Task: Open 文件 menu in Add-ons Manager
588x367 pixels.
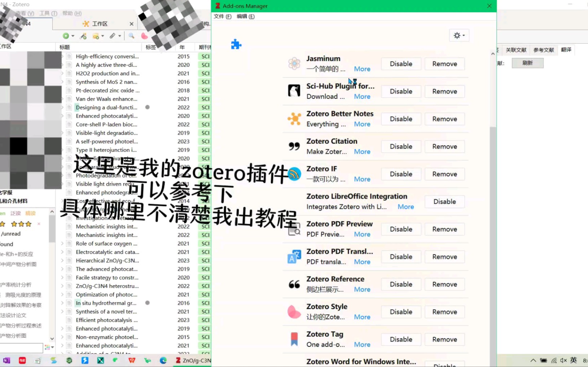Action: 222,16
